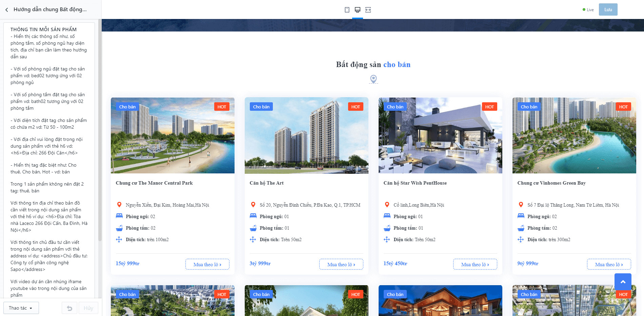Click Cho bán badge on Vinhomes Green Bay image
The height and width of the screenshot is (316, 644).
click(x=529, y=107)
